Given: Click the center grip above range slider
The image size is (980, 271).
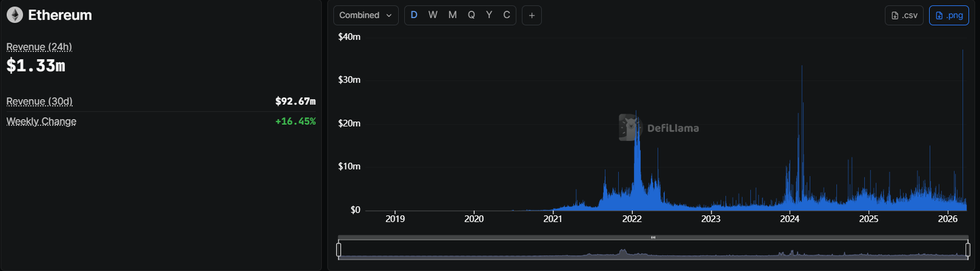Looking at the screenshot, I should 653,237.
